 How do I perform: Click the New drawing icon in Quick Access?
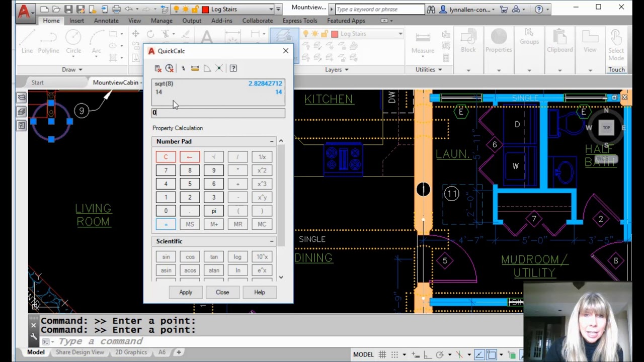pyautogui.click(x=44, y=9)
